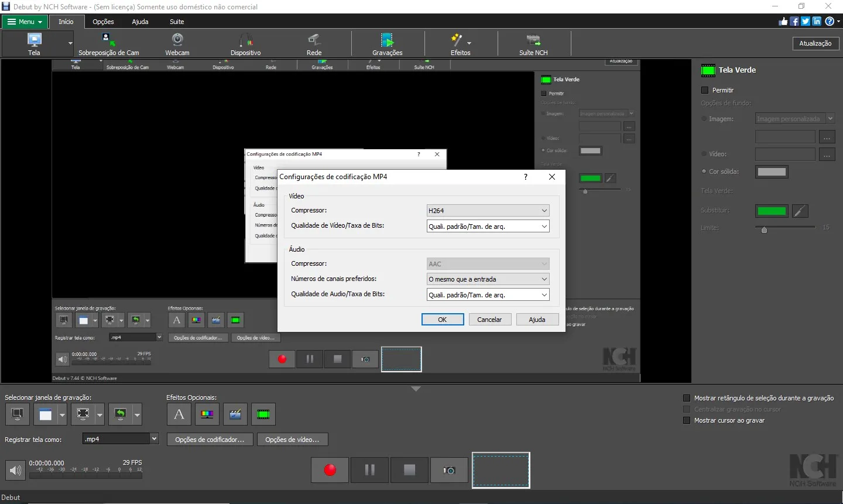Enable the Permitir checkbox in Tela Verde panel
Screen dimensions: 843x504
pyautogui.click(x=705, y=90)
